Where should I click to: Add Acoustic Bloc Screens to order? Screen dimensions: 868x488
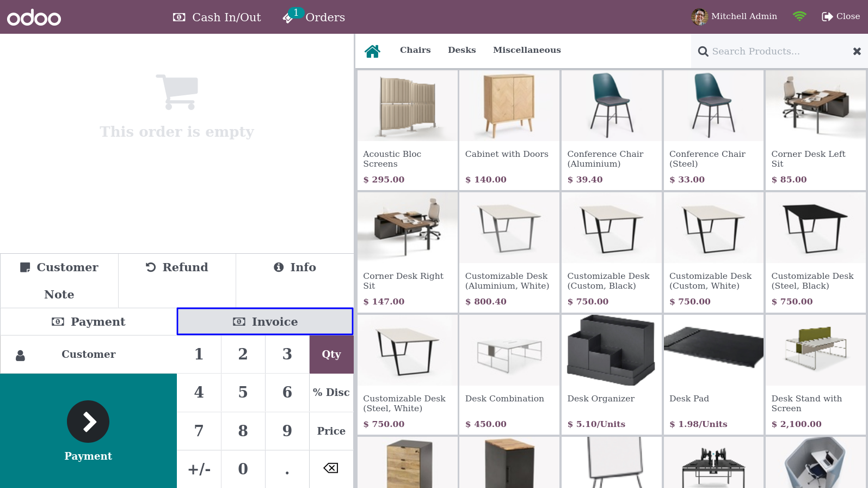pyautogui.click(x=408, y=130)
